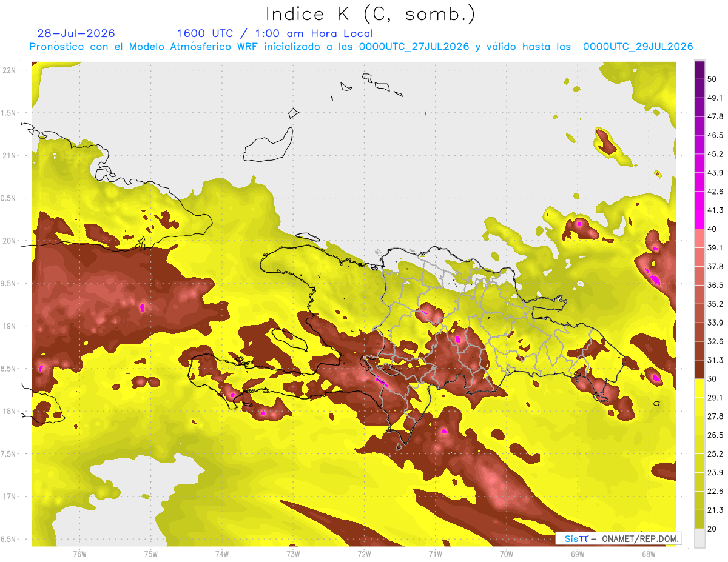Click the longitude label '71W'
This screenshot has height=562, width=728.
click(x=435, y=554)
